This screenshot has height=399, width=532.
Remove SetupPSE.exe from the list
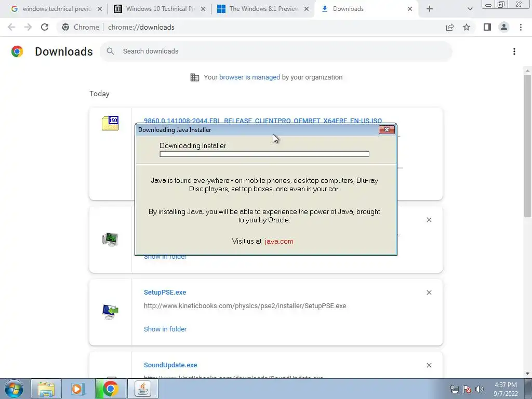tap(429, 292)
